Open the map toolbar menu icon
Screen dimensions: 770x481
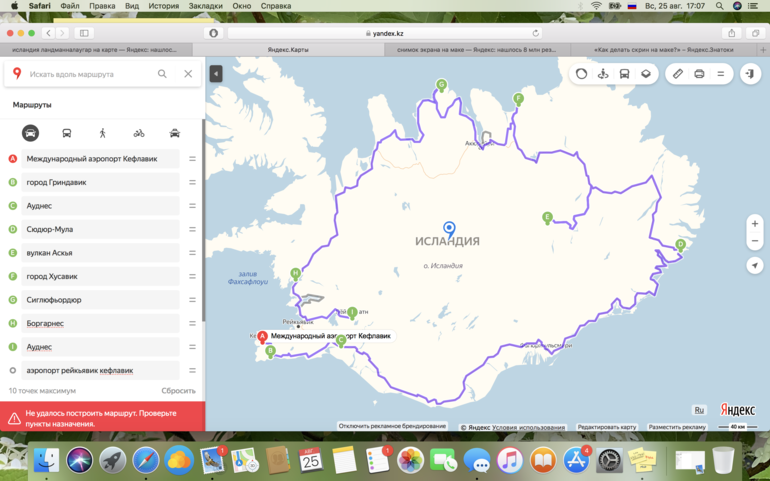[720, 74]
